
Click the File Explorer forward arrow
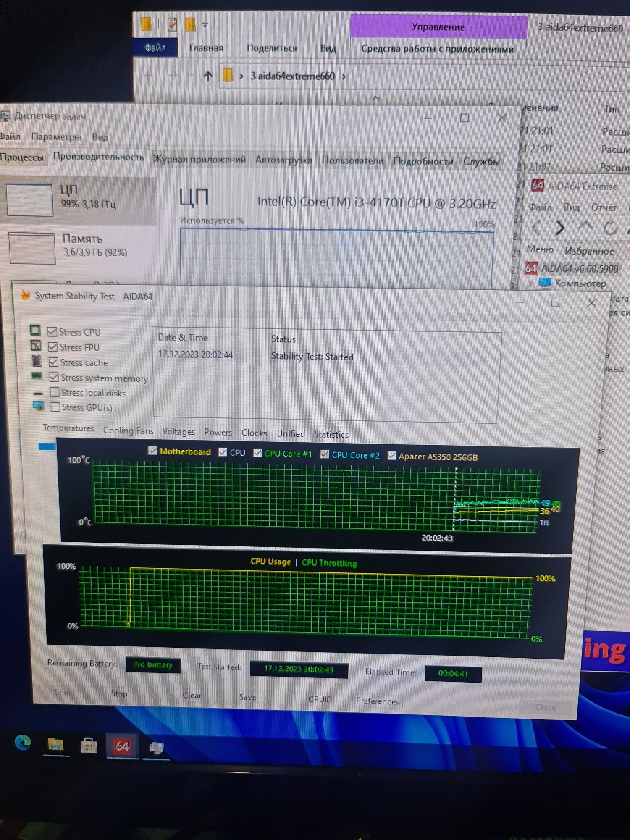click(x=173, y=76)
